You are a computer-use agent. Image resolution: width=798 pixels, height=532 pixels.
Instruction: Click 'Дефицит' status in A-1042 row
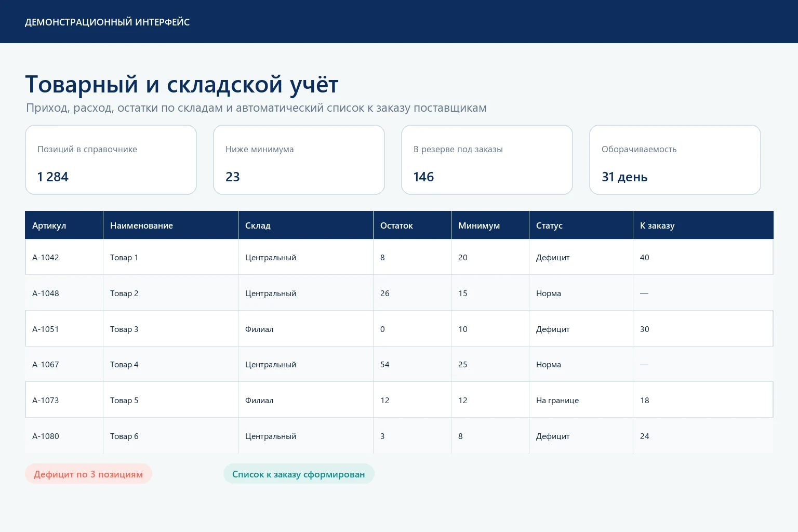(x=553, y=257)
